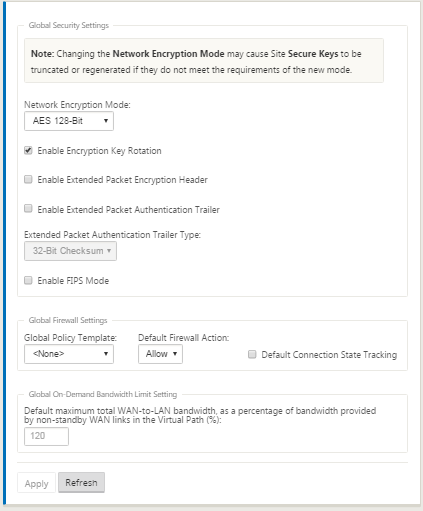Click the Refresh button
Viewport: 423px width, 511px height.
pos(81,482)
